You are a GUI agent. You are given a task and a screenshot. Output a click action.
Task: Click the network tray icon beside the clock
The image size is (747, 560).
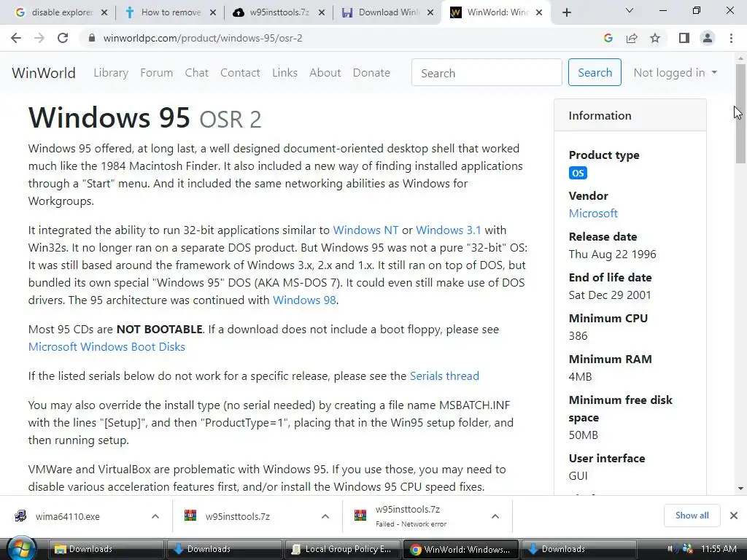click(687, 549)
